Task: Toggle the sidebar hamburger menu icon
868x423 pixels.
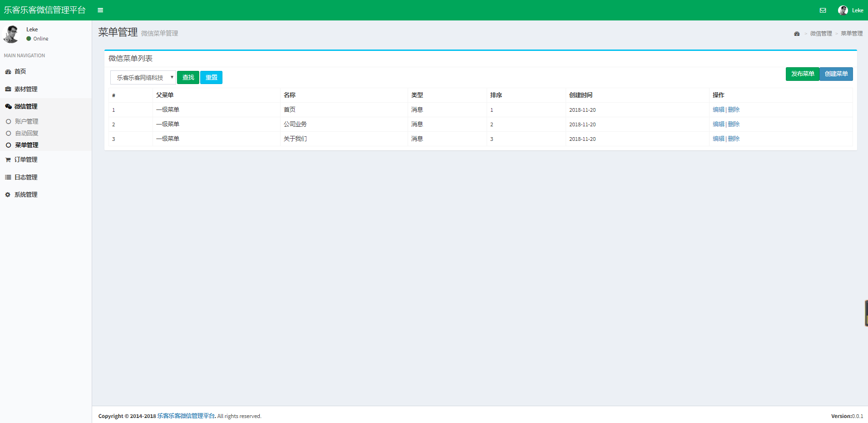Action: tap(100, 10)
